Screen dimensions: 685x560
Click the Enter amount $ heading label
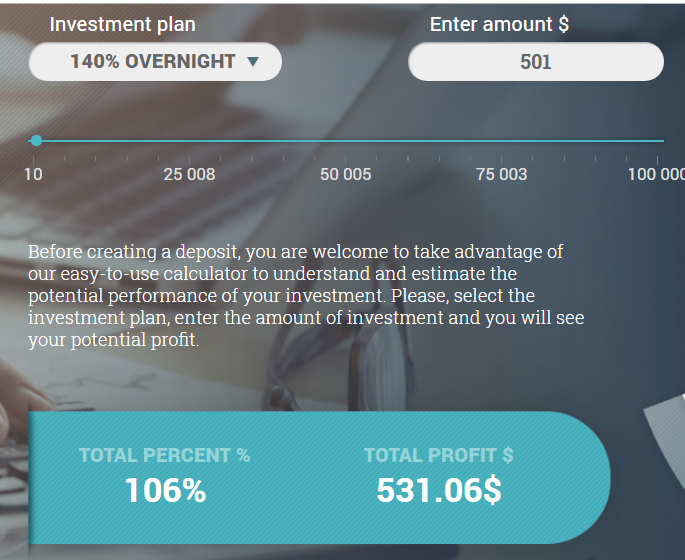pyautogui.click(x=499, y=25)
